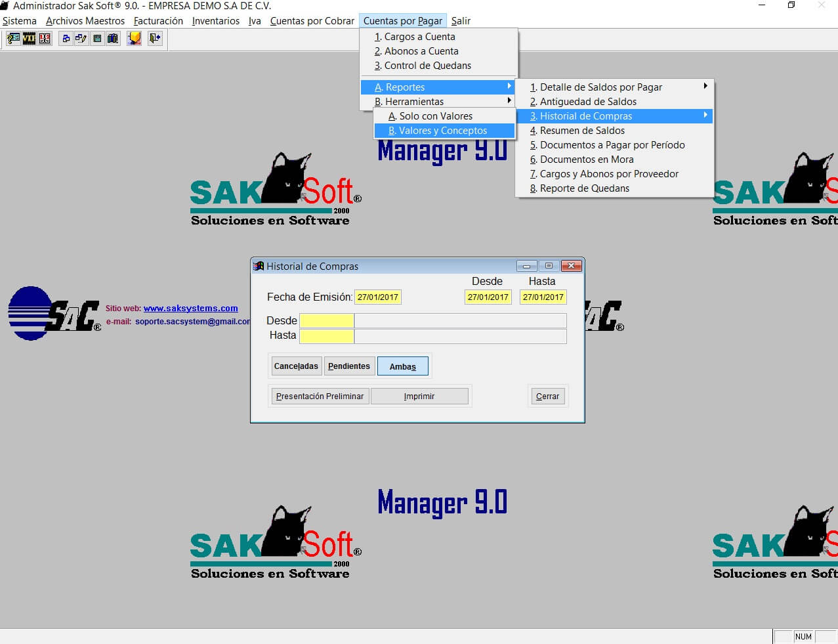Image resolution: width=838 pixels, height=644 pixels.
Task: Click the exit door toolbar icon
Action: [155, 39]
